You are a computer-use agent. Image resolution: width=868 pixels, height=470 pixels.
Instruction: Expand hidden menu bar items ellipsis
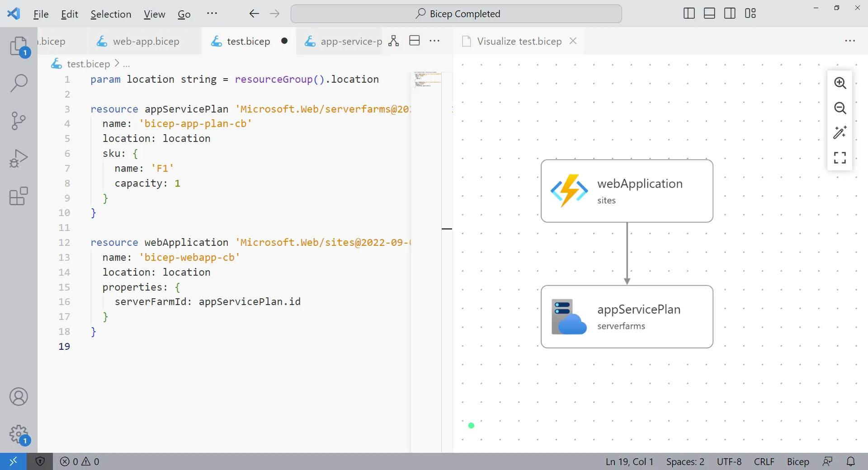pos(212,14)
